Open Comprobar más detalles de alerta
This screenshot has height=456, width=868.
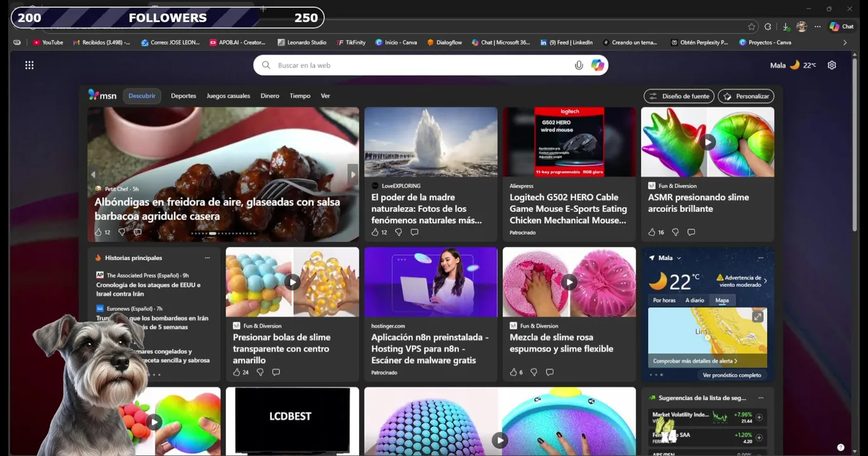695,361
